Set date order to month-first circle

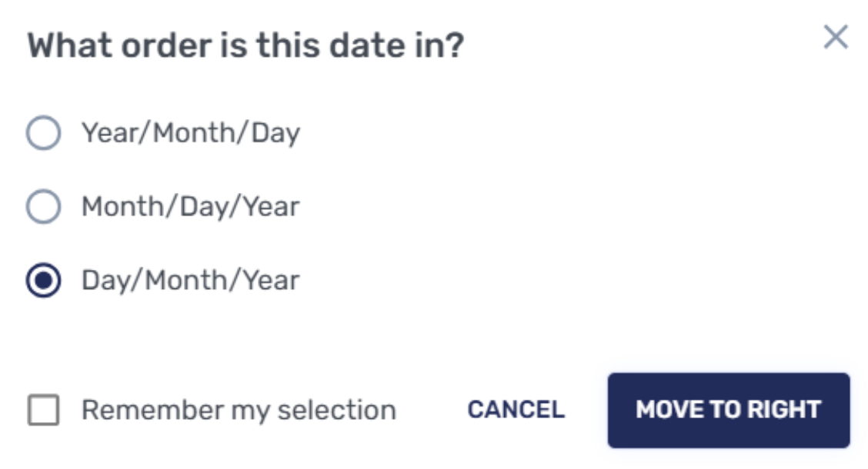[43, 207]
